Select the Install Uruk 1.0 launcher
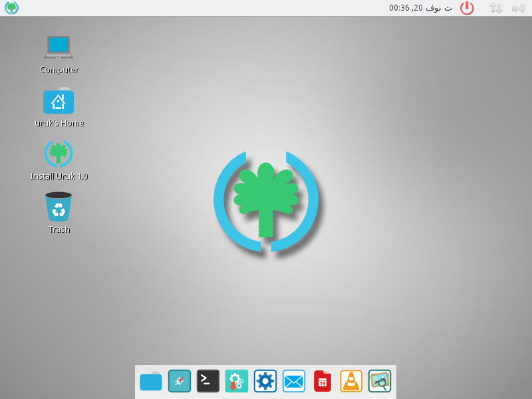The width and height of the screenshot is (532, 399). tap(59, 154)
